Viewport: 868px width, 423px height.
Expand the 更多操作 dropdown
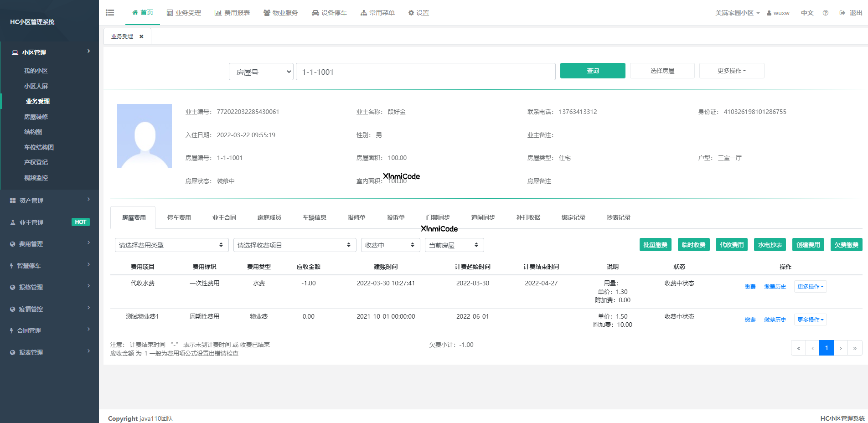click(731, 70)
